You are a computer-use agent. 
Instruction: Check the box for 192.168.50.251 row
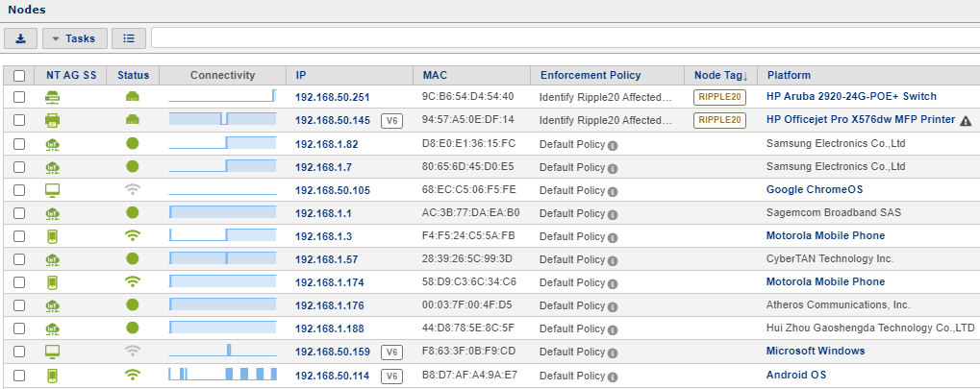click(19, 97)
